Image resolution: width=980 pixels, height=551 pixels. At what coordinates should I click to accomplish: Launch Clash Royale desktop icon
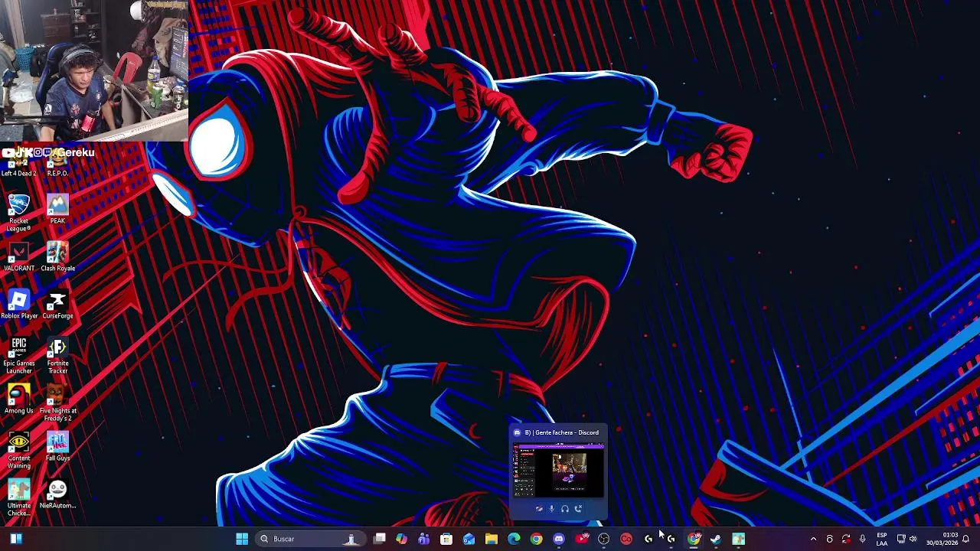click(57, 256)
